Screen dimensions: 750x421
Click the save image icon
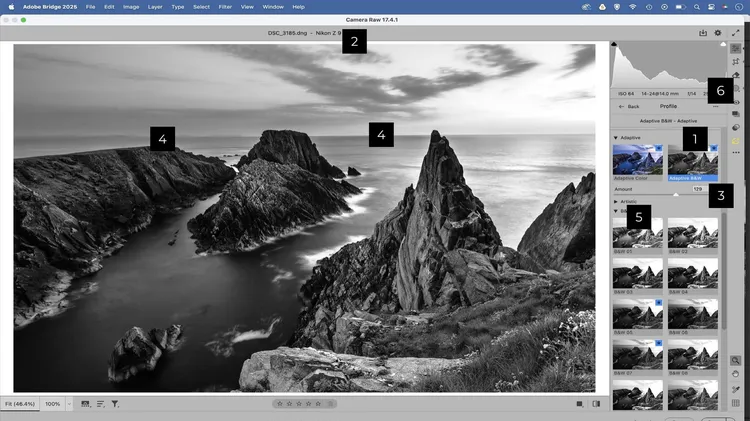tap(702, 33)
